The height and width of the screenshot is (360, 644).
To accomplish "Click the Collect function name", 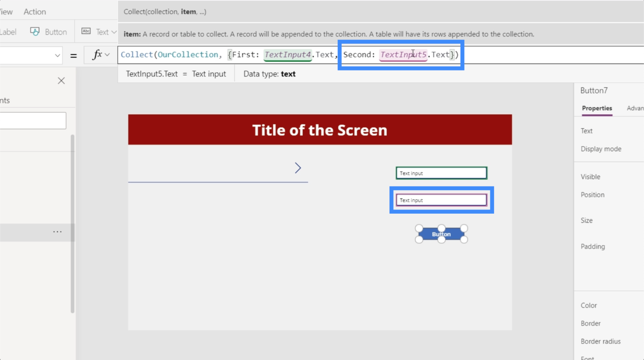I will coord(136,54).
